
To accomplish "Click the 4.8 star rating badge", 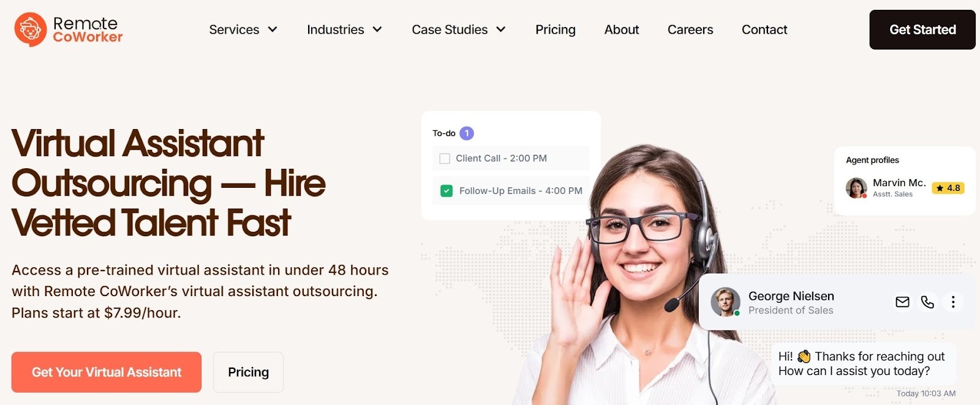I will tap(948, 188).
